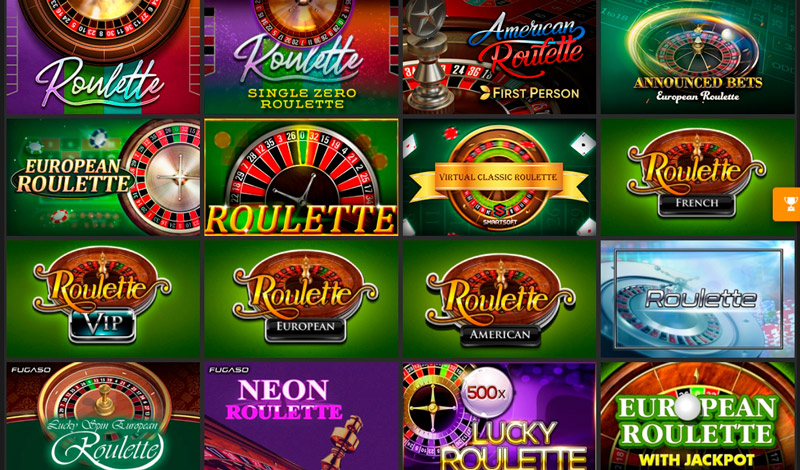Open the highlighted gold Roulette tile
This screenshot has width=800, height=470.
[x=301, y=177]
